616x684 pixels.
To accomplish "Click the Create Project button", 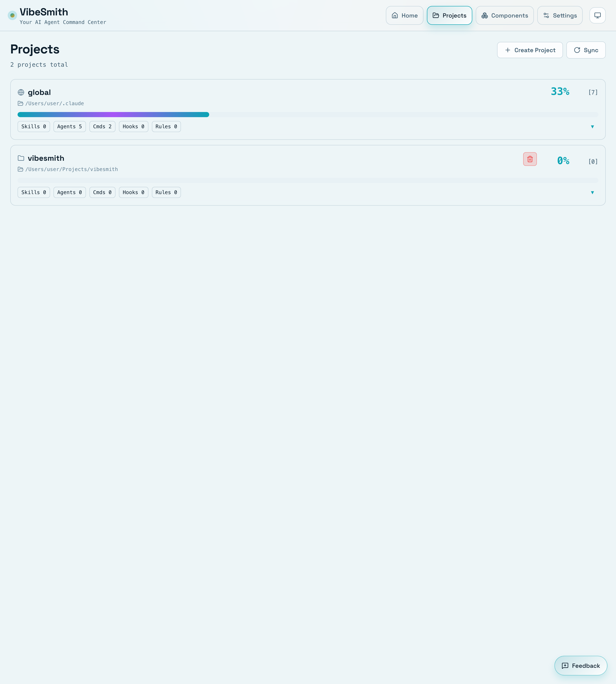I will click(530, 50).
